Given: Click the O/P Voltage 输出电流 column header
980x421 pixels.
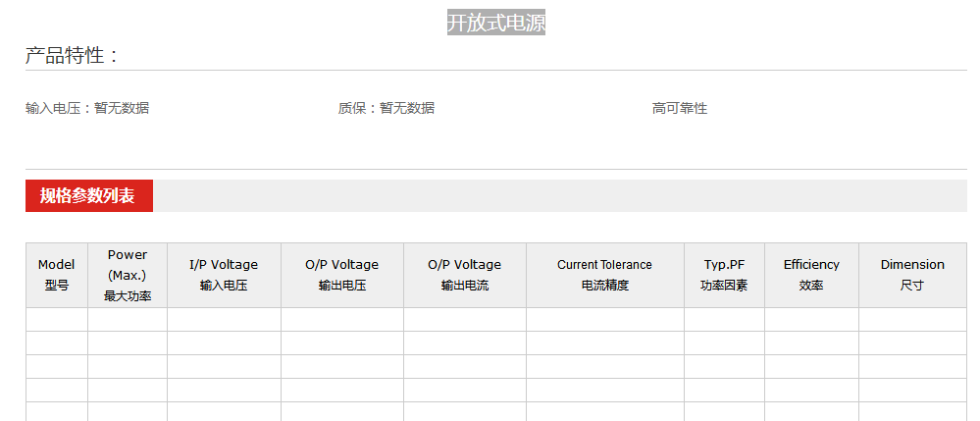Looking at the screenshot, I should (464, 275).
